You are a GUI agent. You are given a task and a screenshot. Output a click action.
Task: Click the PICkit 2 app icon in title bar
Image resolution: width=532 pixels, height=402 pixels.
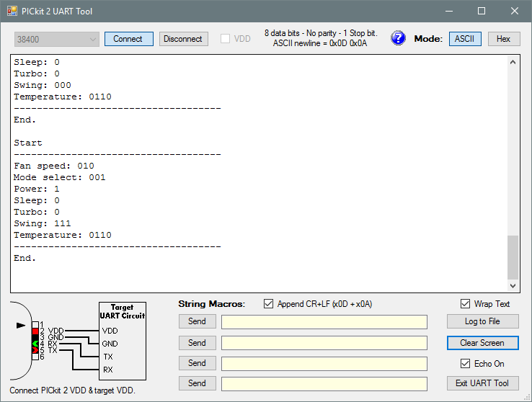tap(12, 12)
